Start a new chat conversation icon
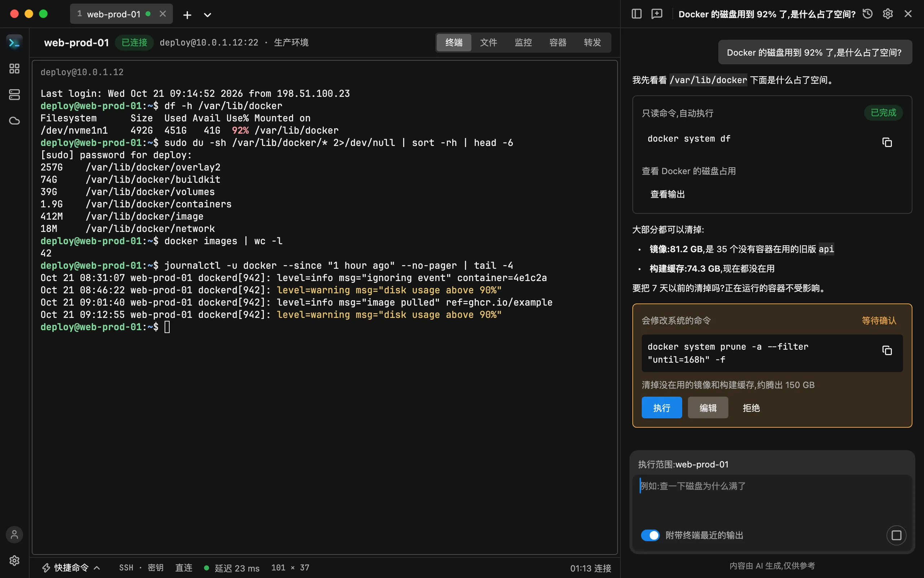Image resolution: width=924 pixels, height=578 pixels. click(x=657, y=14)
